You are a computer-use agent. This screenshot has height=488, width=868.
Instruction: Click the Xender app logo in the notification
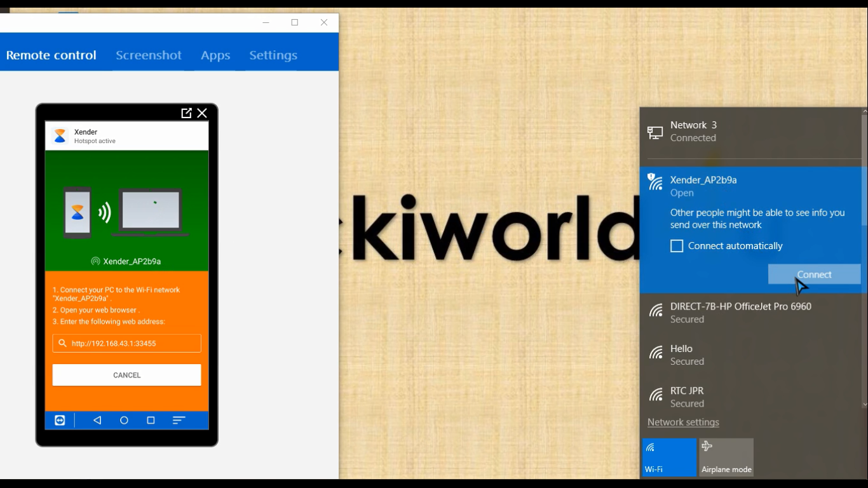(x=60, y=135)
